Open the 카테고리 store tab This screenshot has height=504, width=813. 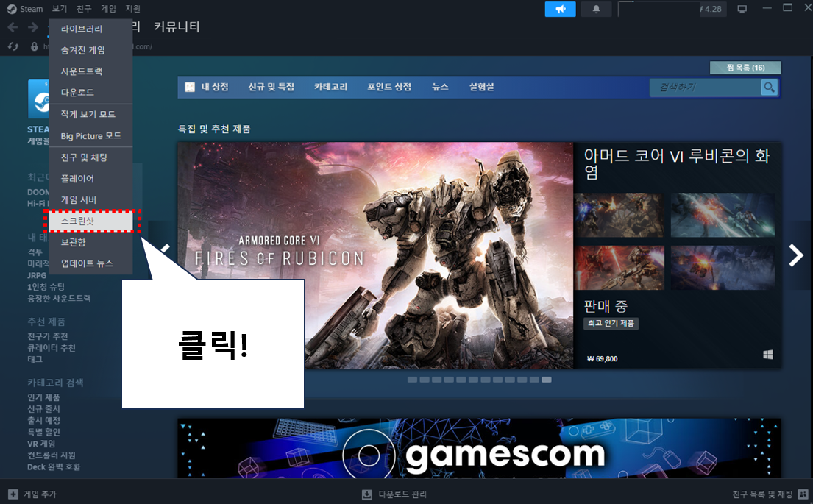pos(331,87)
